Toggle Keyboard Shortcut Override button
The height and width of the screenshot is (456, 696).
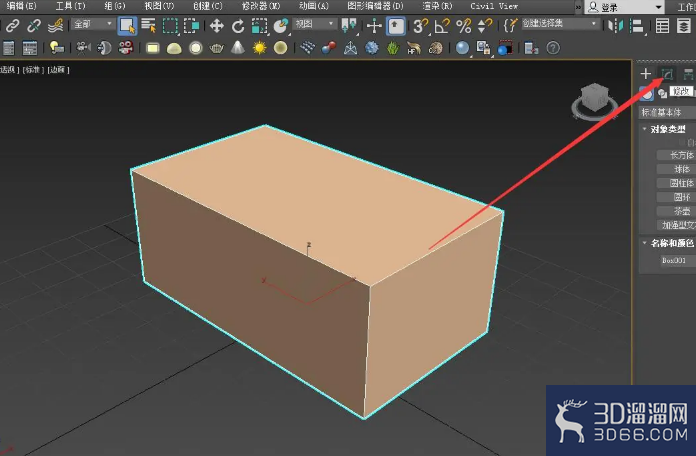[395, 26]
